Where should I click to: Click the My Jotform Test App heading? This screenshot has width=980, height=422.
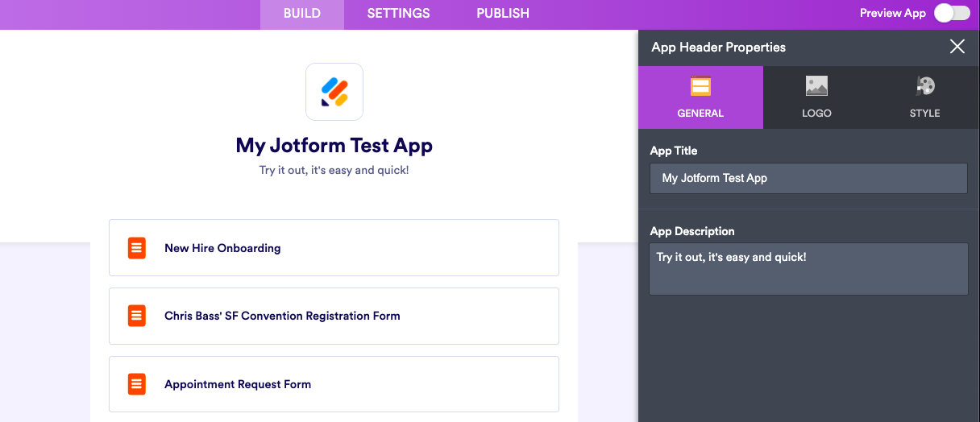pyautogui.click(x=334, y=146)
